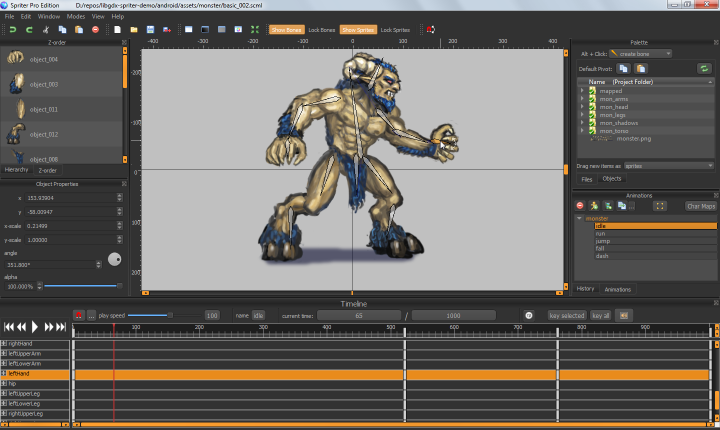Click the green zoom-to-fit arrows icon

[255, 29]
